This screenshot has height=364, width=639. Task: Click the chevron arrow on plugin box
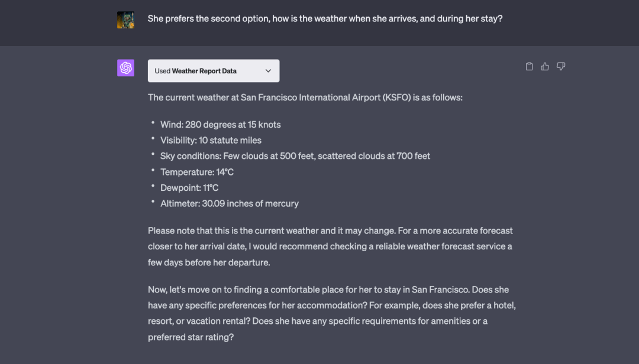268,71
